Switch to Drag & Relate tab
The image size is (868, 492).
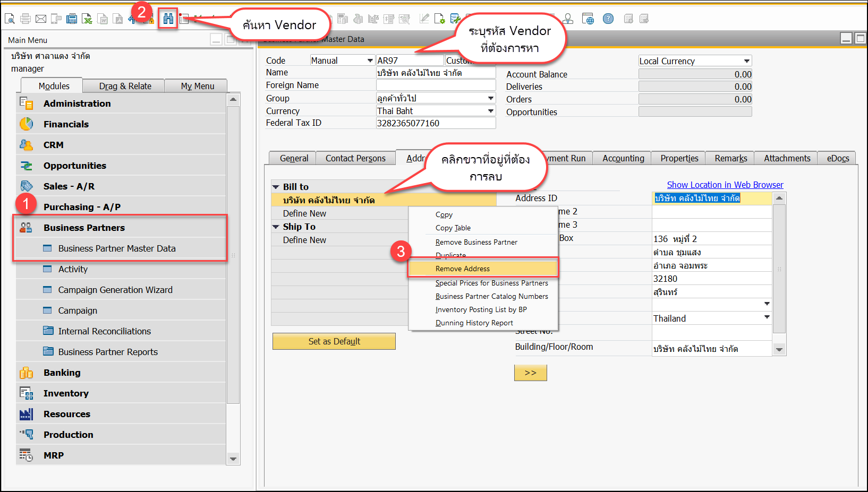coord(125,86)
